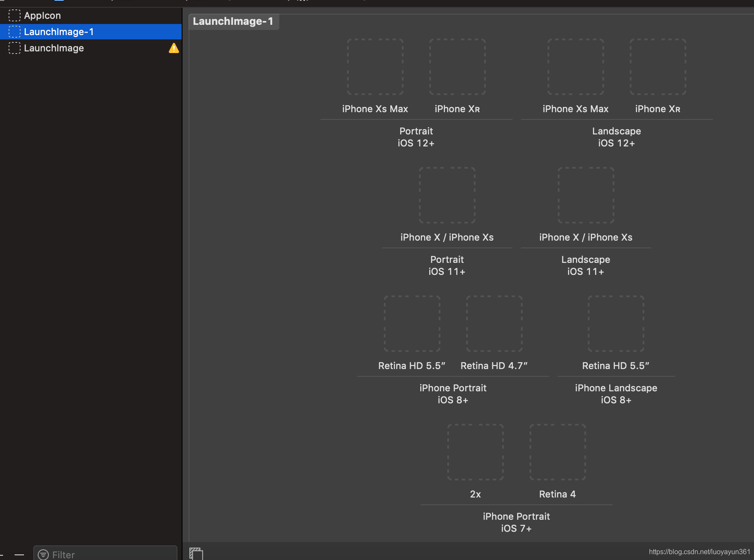Screen dimensions: 754x560
Task: Click the LaunchImage-1 title header
Action: [233, 21]
